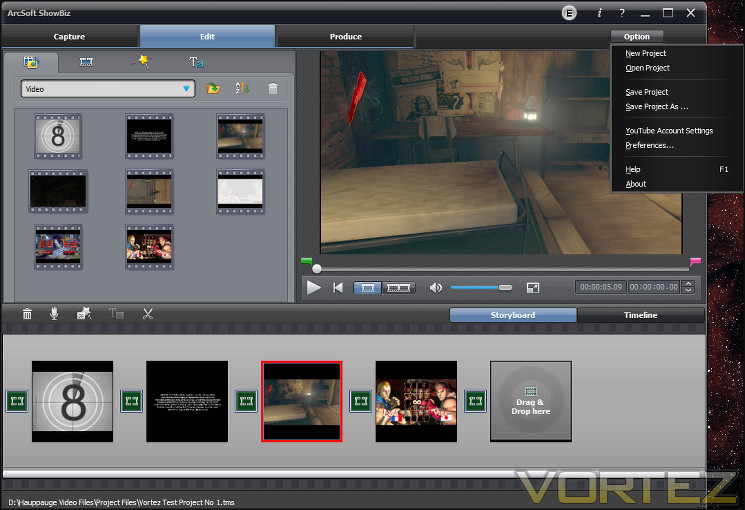Image resolution: width=745 pixels, height=510 pixels.
Task: Open the Transitions tab icon
Action: (86, 62)
